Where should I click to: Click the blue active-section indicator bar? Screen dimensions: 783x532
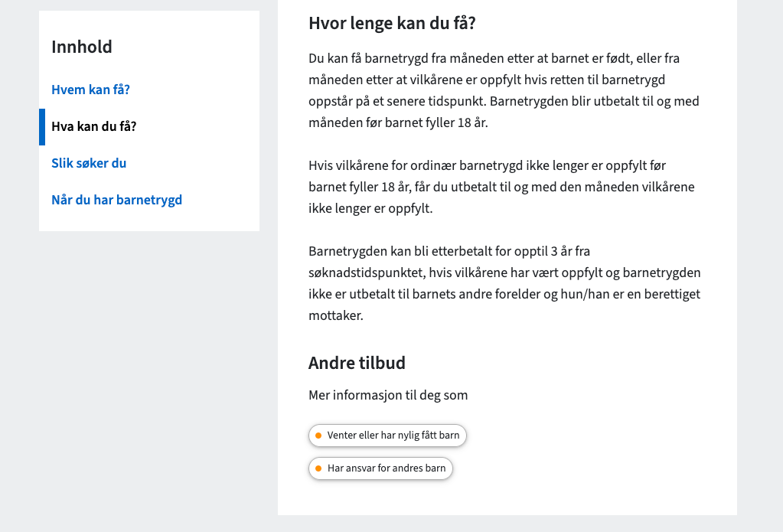pyautogui.click(x=42, y=127)
